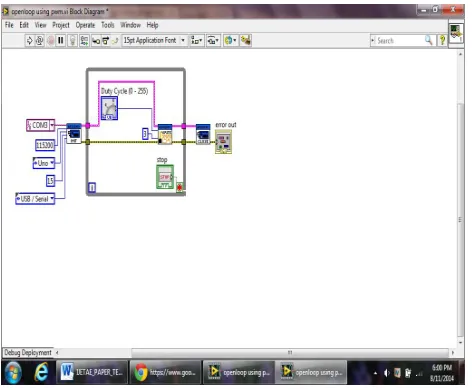Click the Clean Up Diagram button
472x390 pixels.
click(246, 40)
